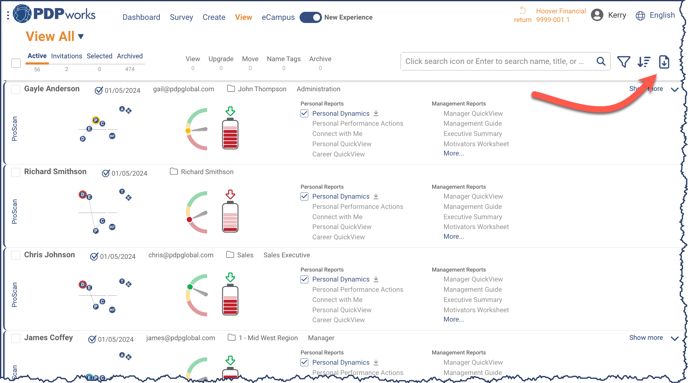Open the Create menu
The width and height of the screenshot is (688, 383).
tap(214, 17)
